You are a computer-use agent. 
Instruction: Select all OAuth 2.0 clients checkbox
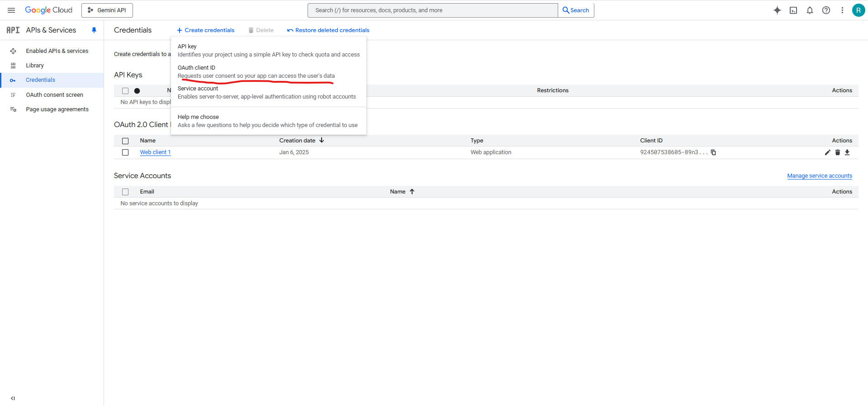(125, 141)
